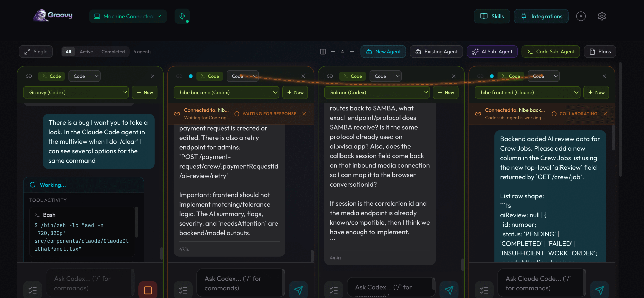Screen dimensions: 644x298
Task: Increase the column count with plus
Action: tap(352, 52)
